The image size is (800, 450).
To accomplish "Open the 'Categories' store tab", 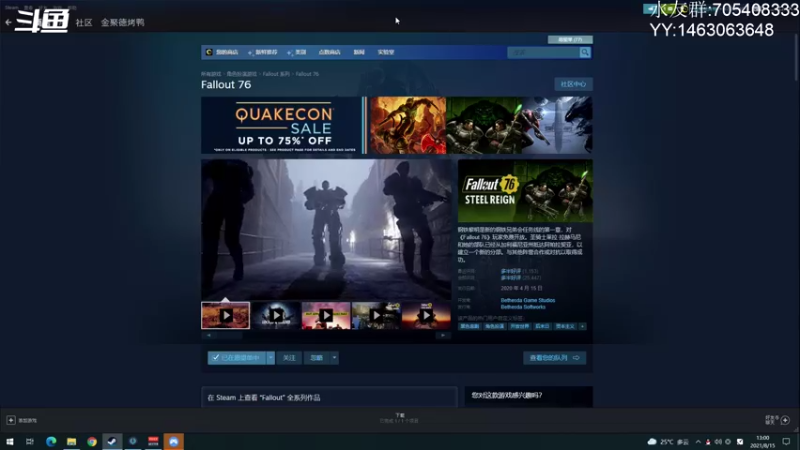I will click(x=297, y=52).
